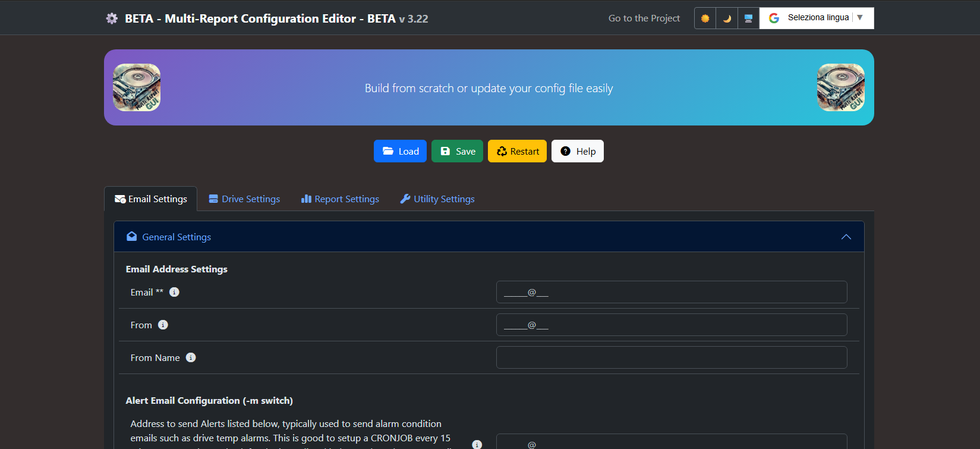Select the Email Settings tab
Screen dimensions: 980x449
(151, 199)
